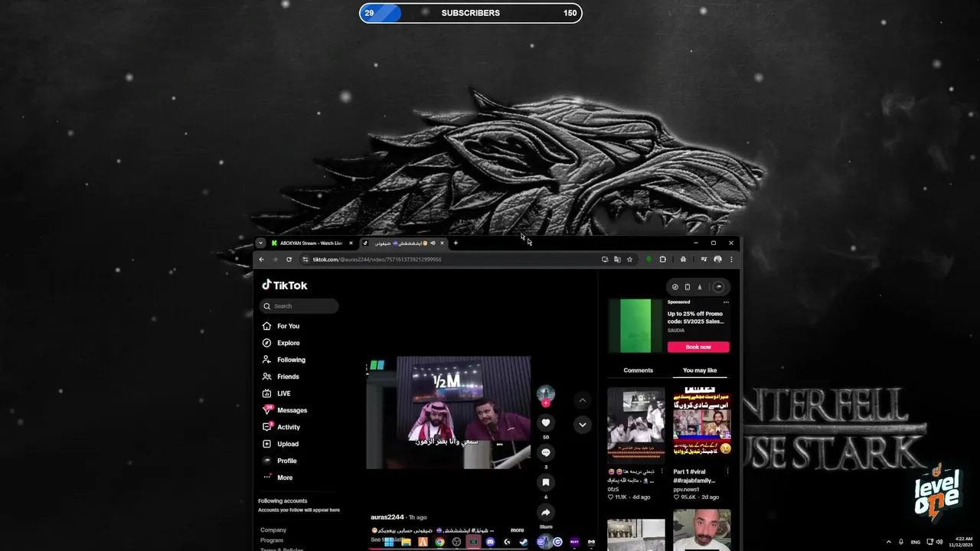980x551 pixels.
Task: Translate this page icon
Action: 617,259
